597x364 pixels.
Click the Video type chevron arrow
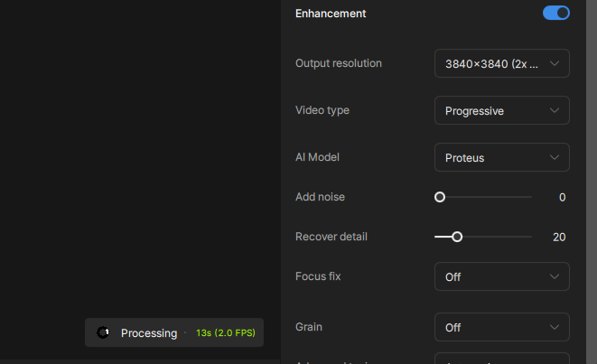555,110
